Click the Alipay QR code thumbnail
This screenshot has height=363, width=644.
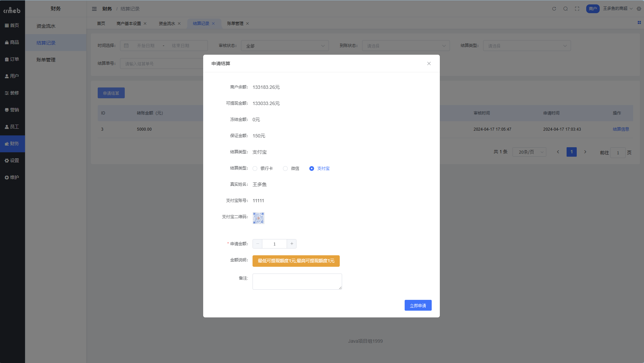pyautogui.click(x=259, y=218)
